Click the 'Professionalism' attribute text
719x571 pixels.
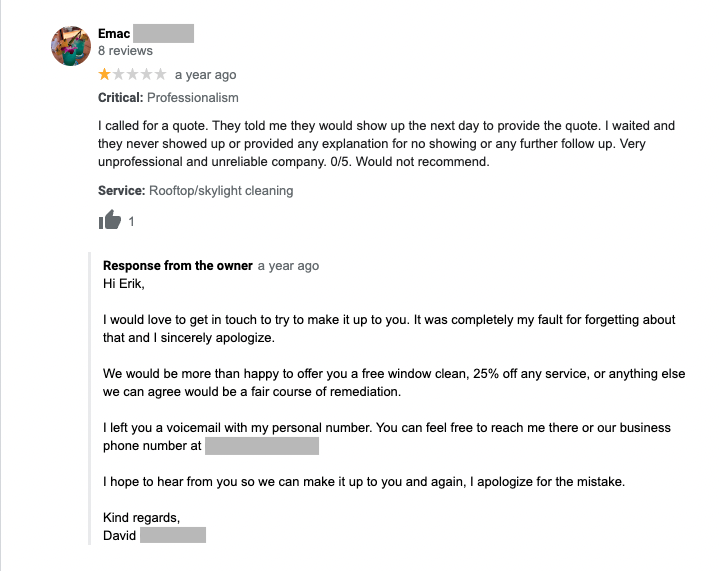click(x=193, y=98)
